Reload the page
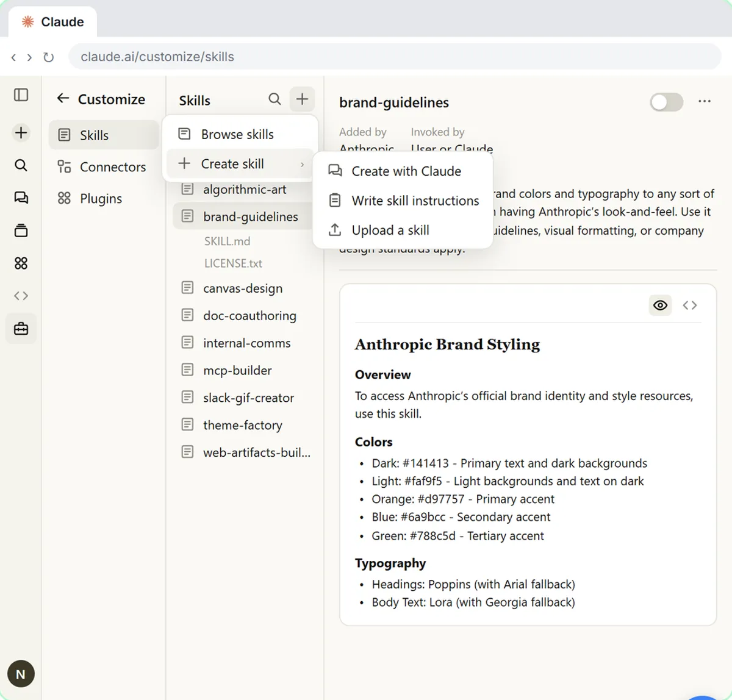 pos(48,57)
